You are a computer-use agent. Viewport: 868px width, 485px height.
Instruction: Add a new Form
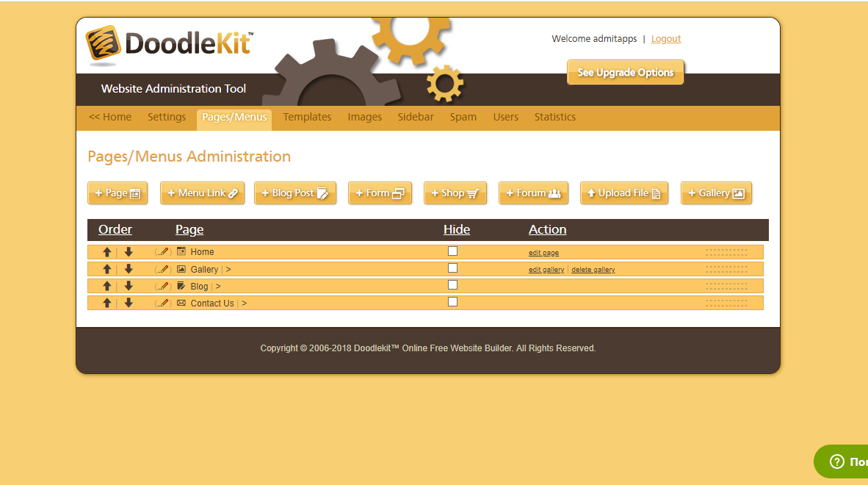[x=380, y=193]
